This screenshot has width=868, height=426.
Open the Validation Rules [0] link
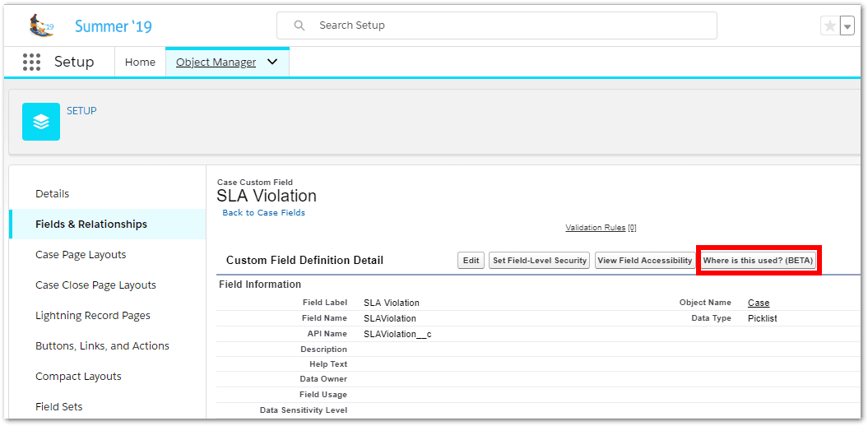601,228
